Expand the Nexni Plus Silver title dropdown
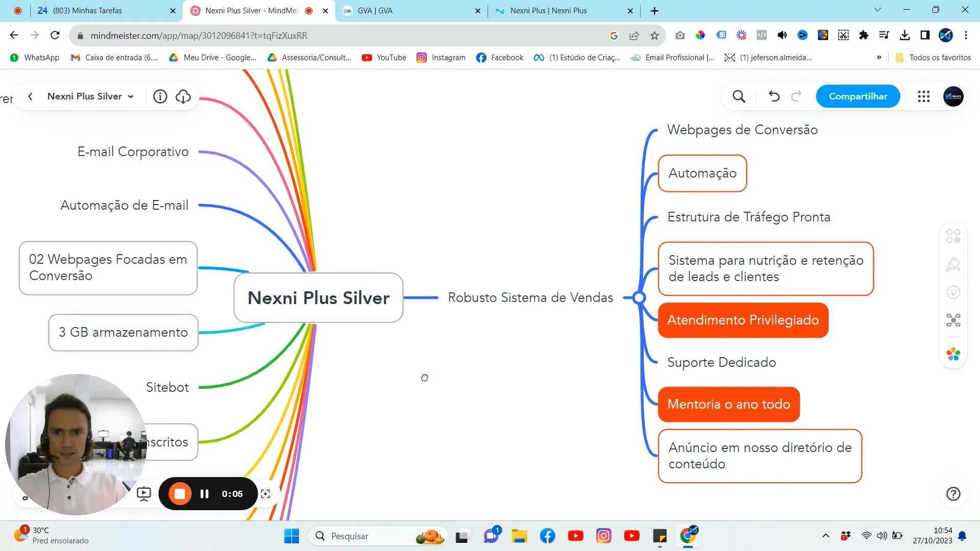 click(x=131, y=96)
